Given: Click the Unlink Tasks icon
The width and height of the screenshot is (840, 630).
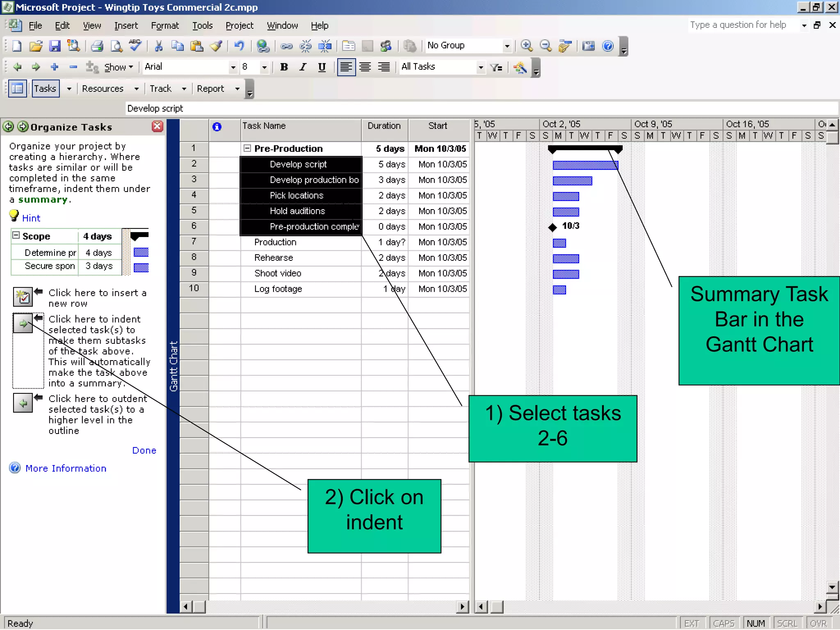Looking at the screenshot, I should point(306,46).
